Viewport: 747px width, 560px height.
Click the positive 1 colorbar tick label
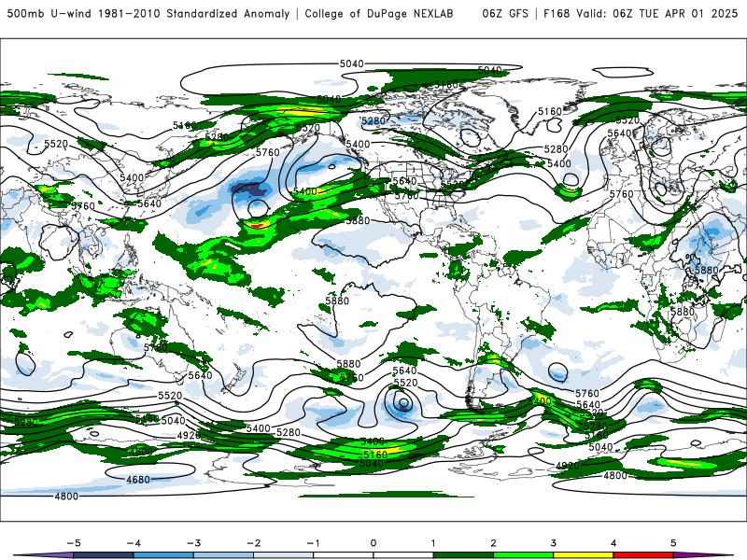click(433, 543)
